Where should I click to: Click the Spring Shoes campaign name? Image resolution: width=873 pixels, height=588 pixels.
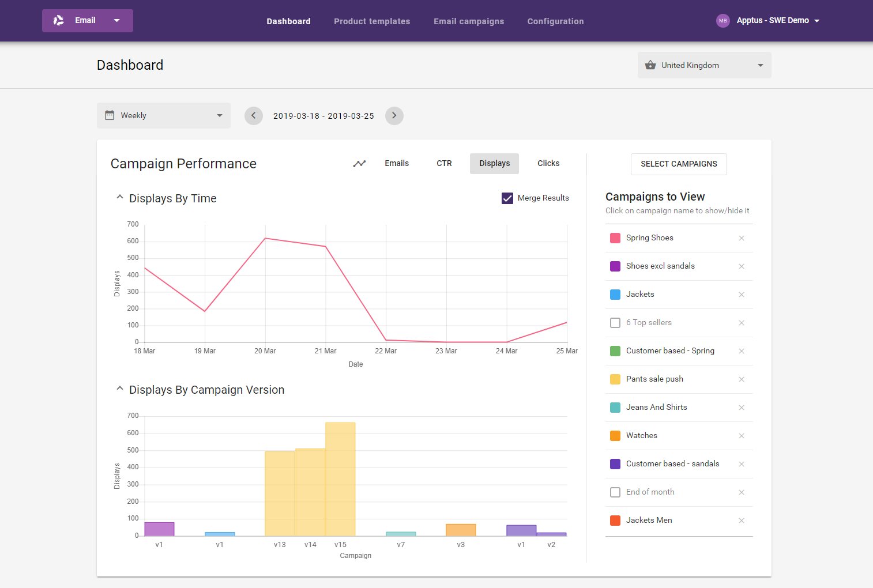click(649, 238)
